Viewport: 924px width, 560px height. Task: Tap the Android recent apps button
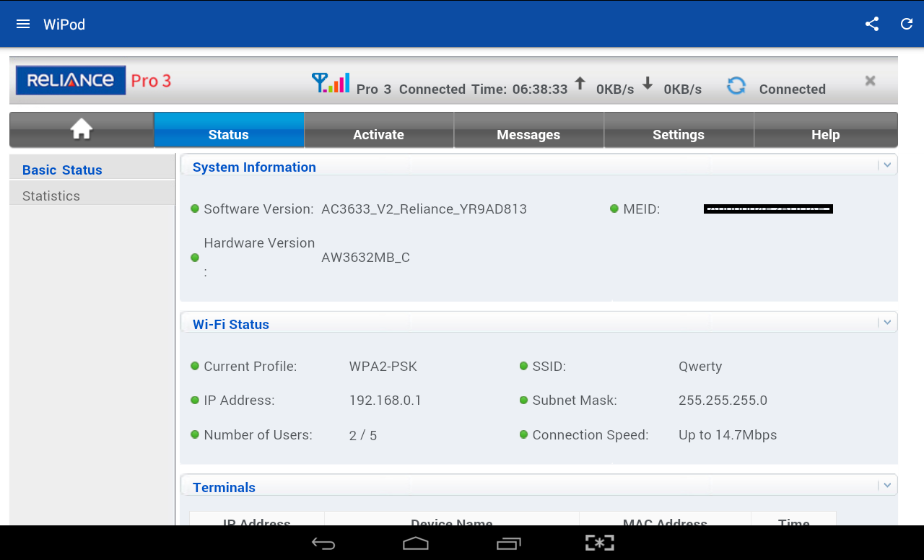[x=509, y=543]
